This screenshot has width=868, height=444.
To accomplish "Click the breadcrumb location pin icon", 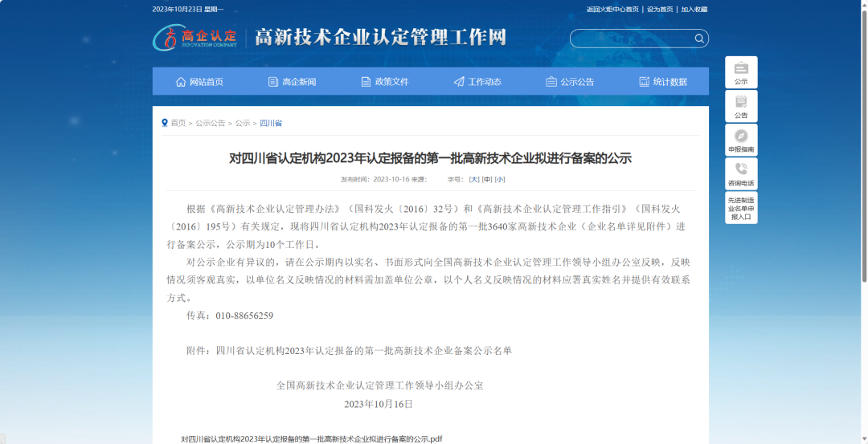I will (x=165, y=123).
